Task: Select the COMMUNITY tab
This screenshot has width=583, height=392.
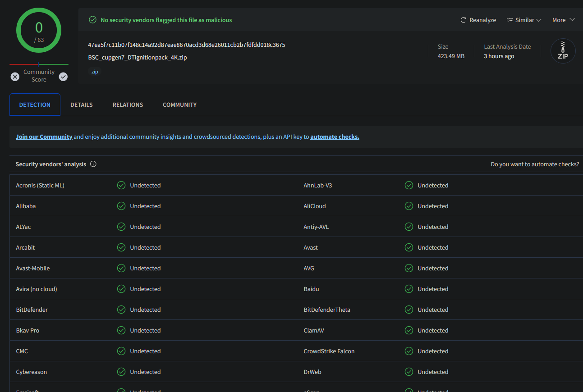Action: pos(179,105)
